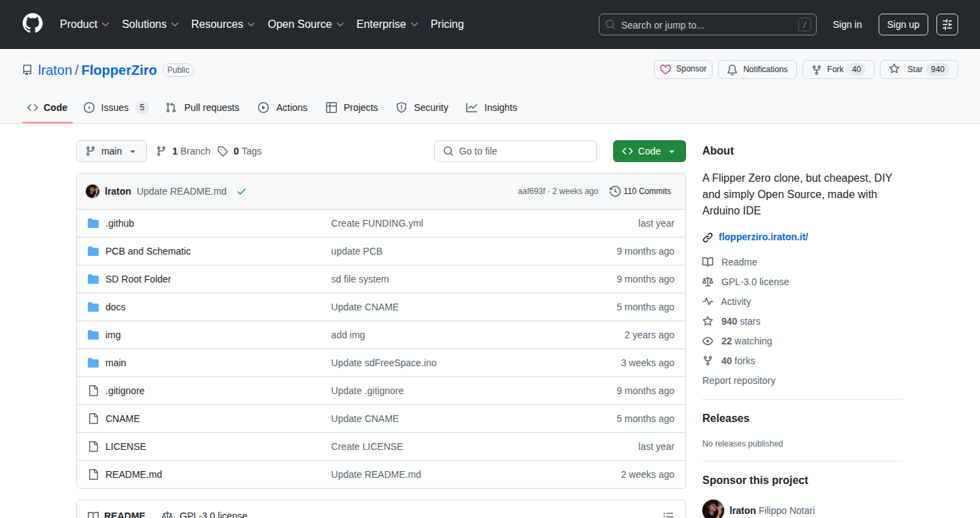This screenshot has height=518, width=980.
Task: Expand the Enterprise menu
Action: [387, 24]
